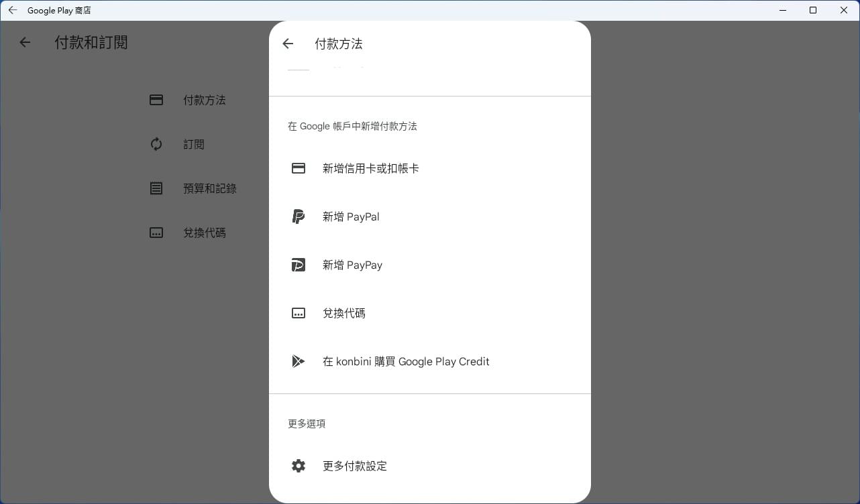
Task: Click PayPal logo icon
Action: pyautogui.click(x=299, y=216)
